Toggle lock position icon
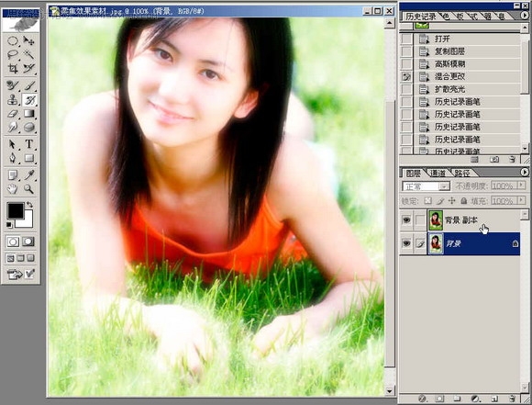 pos(451,201)
